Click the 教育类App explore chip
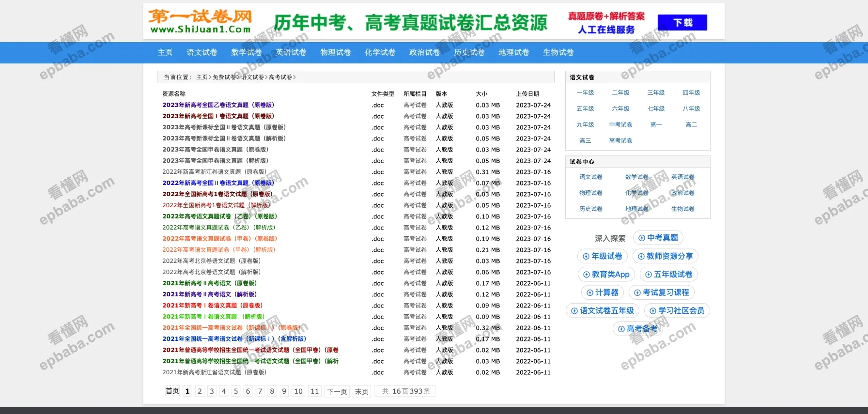Viewport: 868px width, 414px height. point(606,275)
